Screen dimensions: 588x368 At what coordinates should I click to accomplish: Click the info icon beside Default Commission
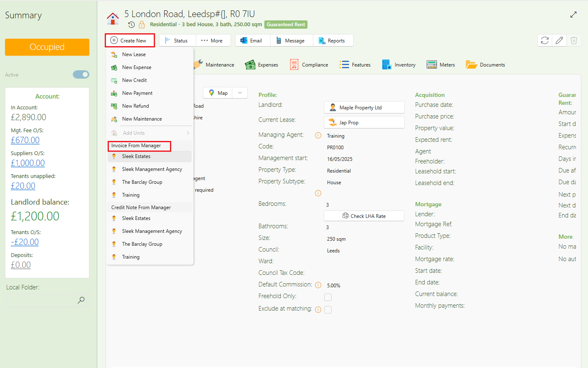pyautogui.click(x=318, y=285)
